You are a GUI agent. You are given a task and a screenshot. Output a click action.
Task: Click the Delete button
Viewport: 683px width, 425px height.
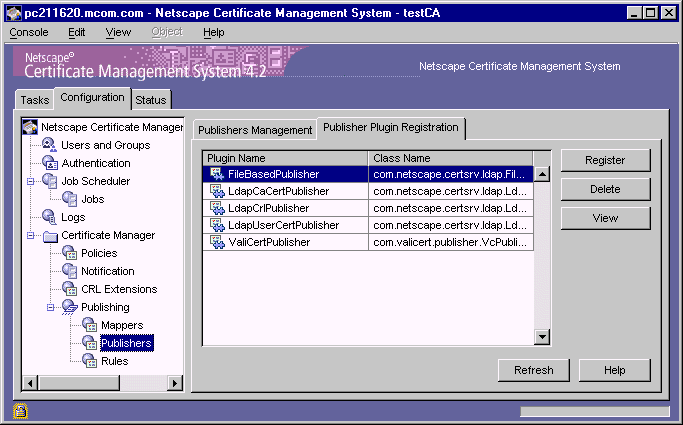(x=605, y=189)
